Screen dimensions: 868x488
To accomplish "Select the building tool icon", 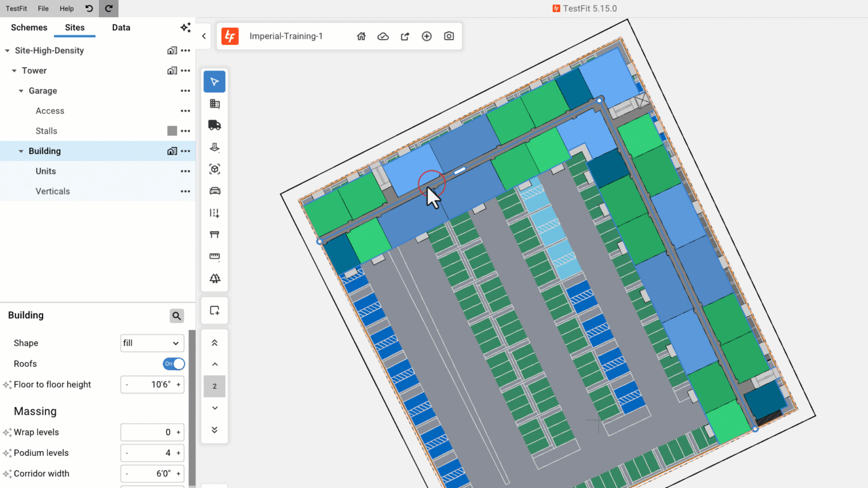I will (x=215, y=104).
